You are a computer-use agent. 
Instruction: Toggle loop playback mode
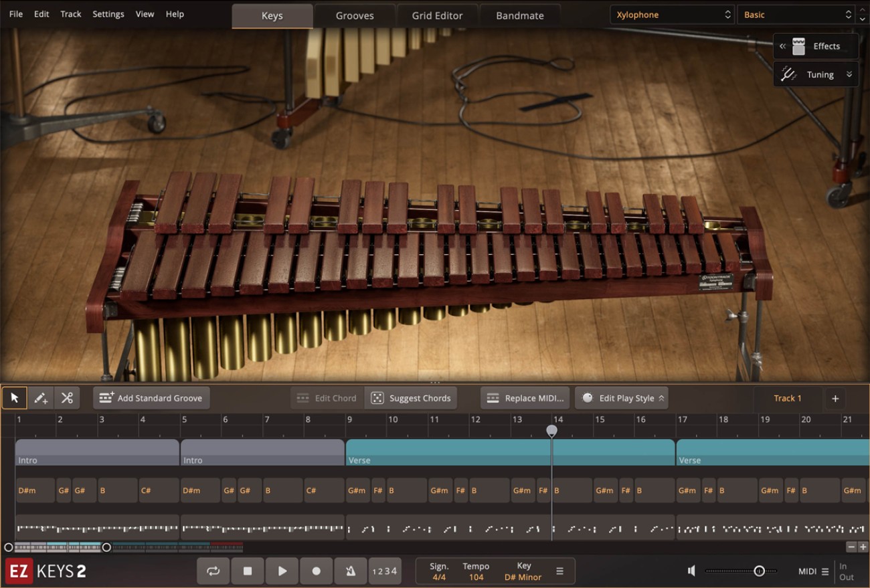(213, 571)
